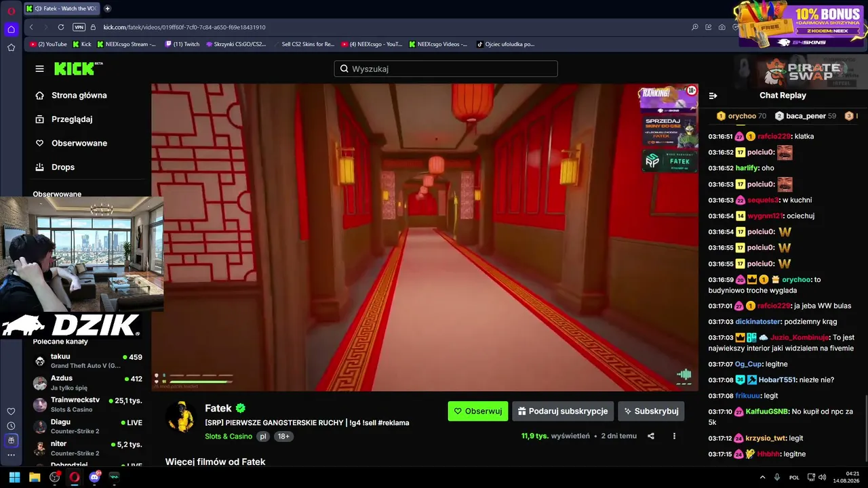The image size is (868, 488).
Task: Go back to previous page
Action: point(31,27)
